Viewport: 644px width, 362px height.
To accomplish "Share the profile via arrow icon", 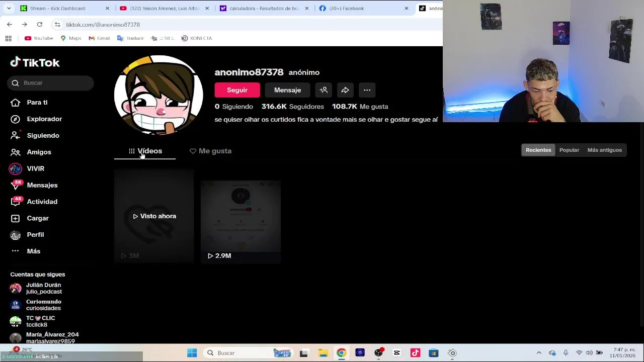I will pyautogui.click(x=345, y=90).
